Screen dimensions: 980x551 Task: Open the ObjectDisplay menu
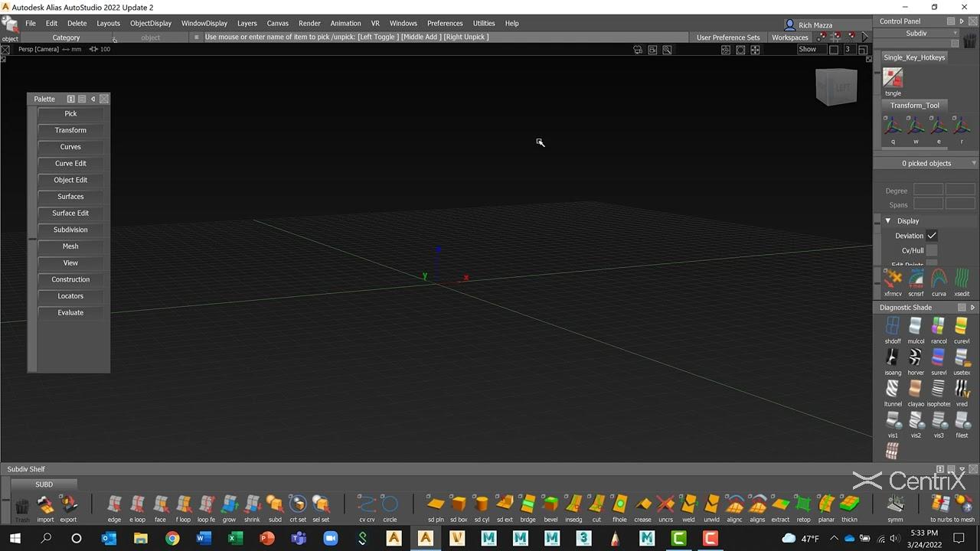click(x=151, y=23)
